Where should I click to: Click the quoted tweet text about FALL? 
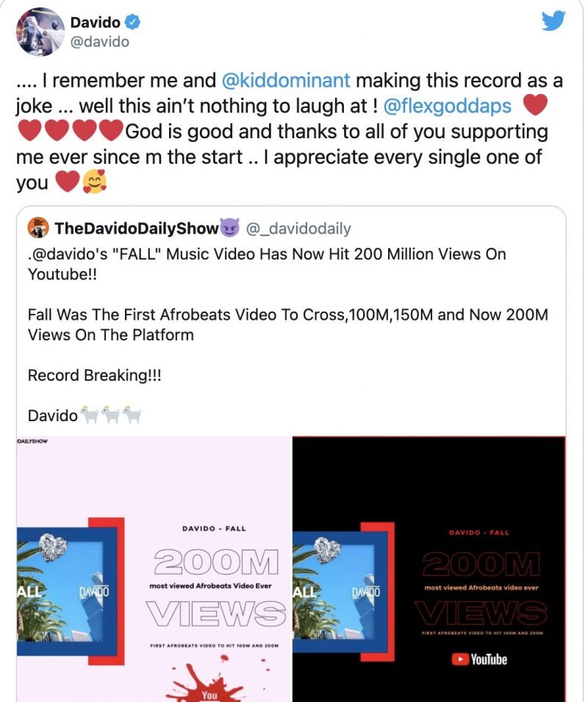267,264
